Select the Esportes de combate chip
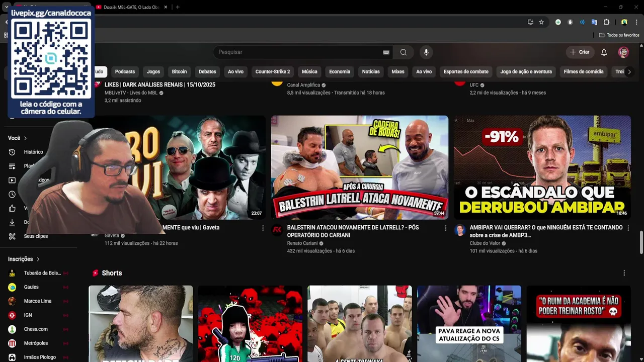This screenshot has height=362, width=644. click(x=466, y=71)
